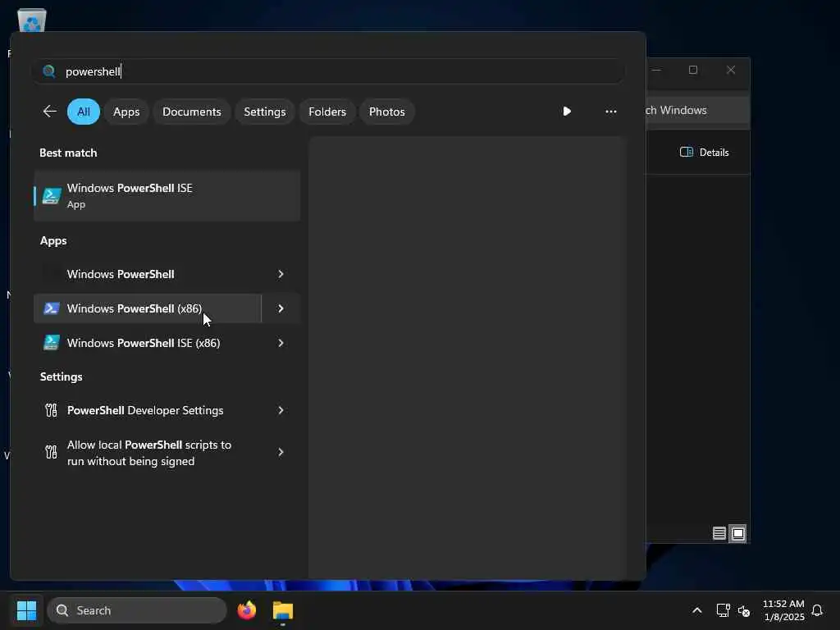
Task: Expand options for Windows PowerShell (x86)
Action: [x=281, y=308]
